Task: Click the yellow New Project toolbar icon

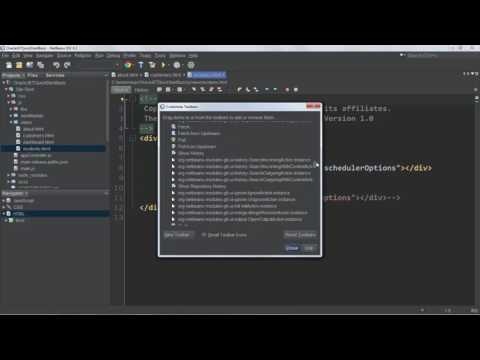Action: [19, 65]
